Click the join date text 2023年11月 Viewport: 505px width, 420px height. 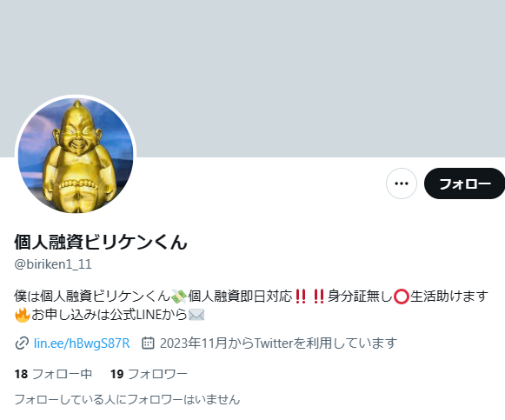193,343
